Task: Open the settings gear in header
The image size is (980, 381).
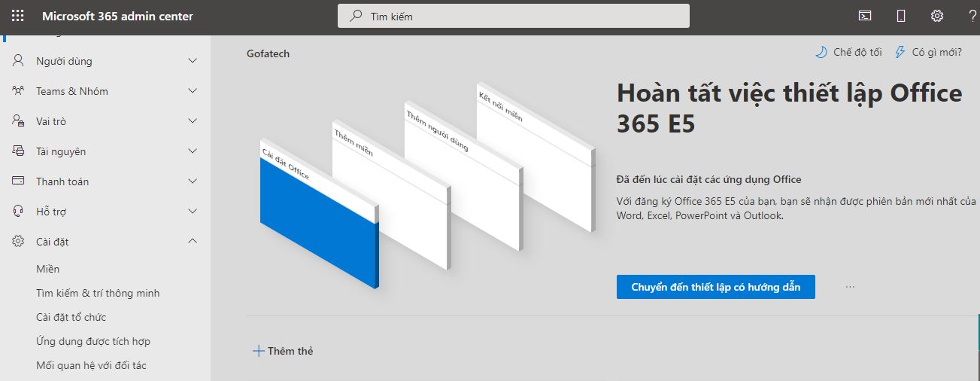Action: (936, 16)
